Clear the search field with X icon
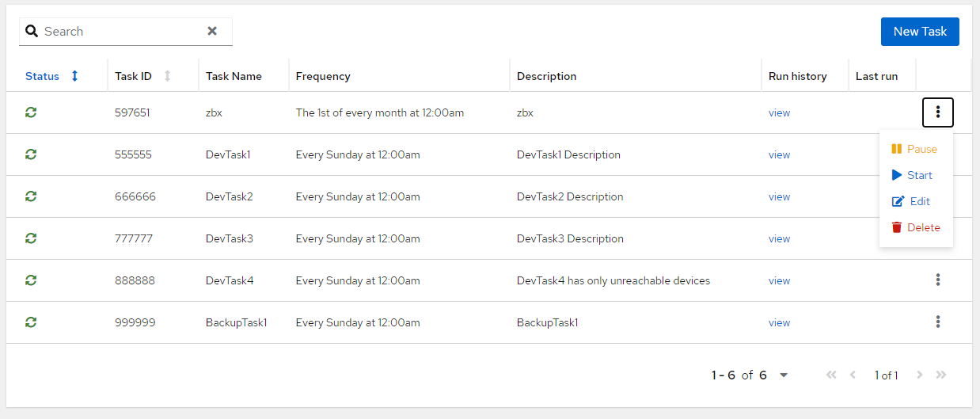Image resolution: width=980 pixels, height=419 pixels. [x=212, y=32]
